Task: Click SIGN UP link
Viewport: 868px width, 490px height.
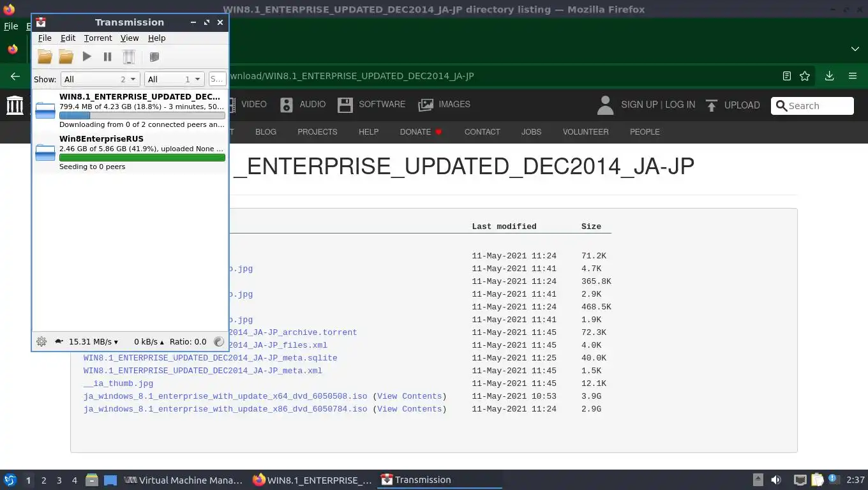Action: click(x=639, y=105)
